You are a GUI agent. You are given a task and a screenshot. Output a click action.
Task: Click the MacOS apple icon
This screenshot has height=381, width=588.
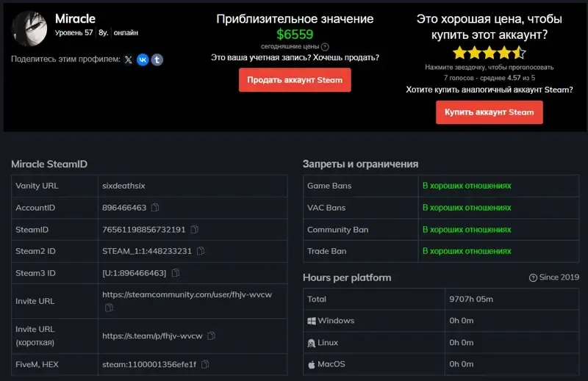tap(311, 364)
